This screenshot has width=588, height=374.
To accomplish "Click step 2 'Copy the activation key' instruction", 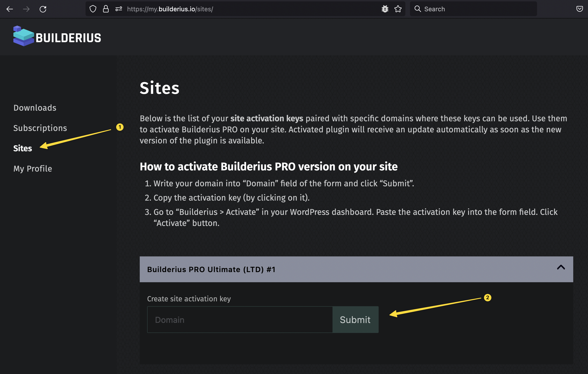I will click(x=232, y=198).
